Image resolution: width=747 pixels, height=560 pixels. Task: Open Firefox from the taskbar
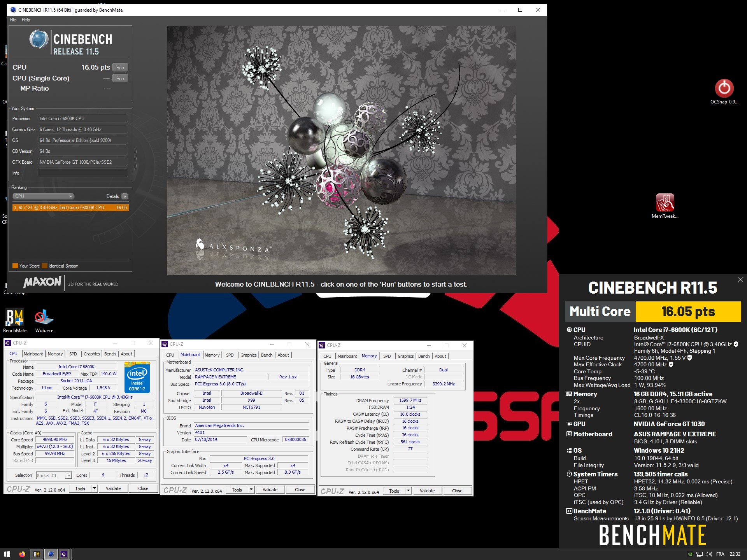click(22, 554)
